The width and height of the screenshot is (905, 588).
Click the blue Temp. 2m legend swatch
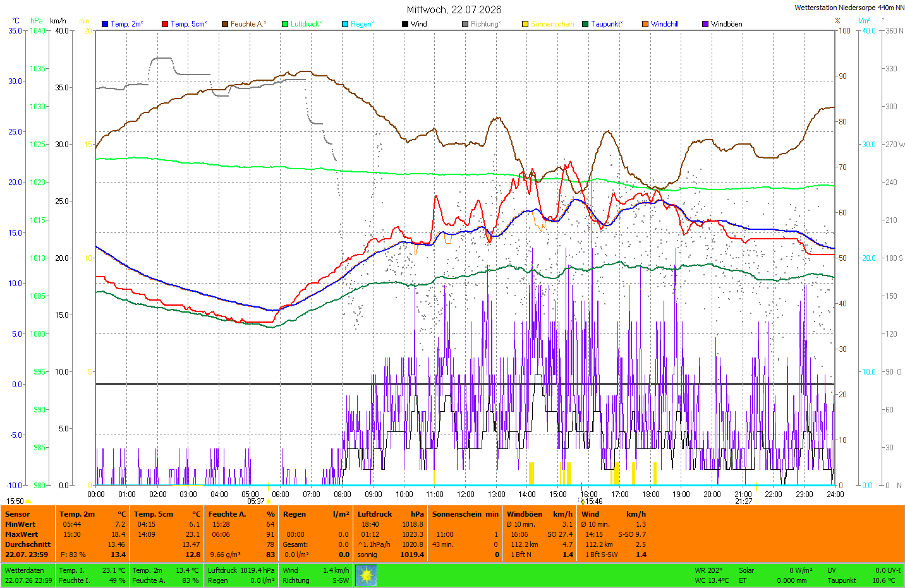coord(105,24)
